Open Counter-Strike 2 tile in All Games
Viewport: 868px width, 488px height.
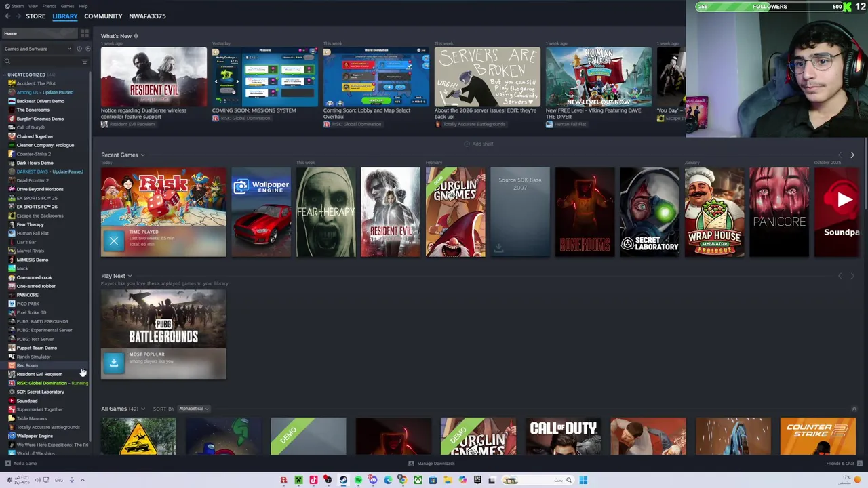[x=818, y=436]
